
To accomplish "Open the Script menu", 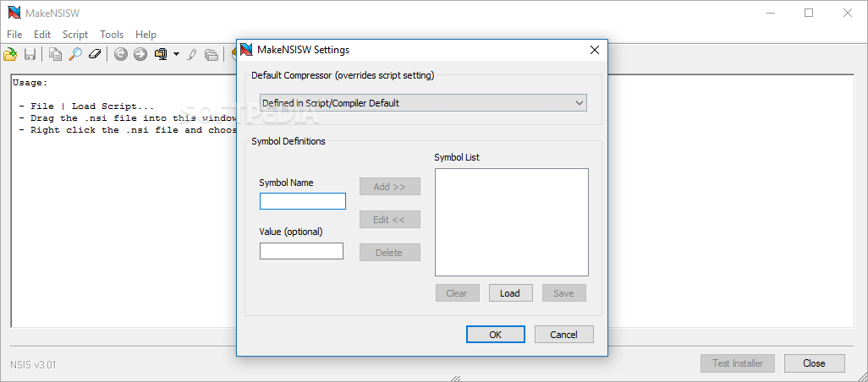I will 75,35.
